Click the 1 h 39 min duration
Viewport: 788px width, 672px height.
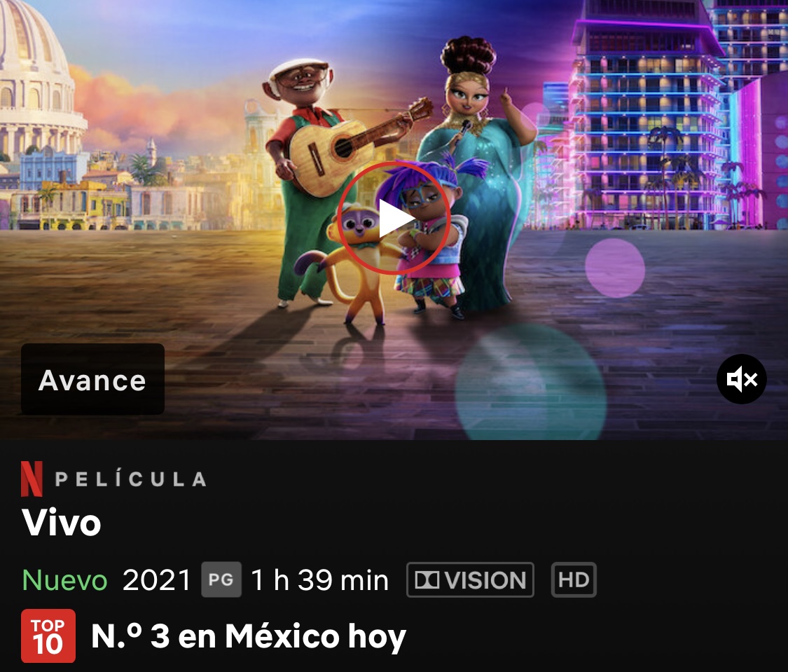(x=319, y=580)
